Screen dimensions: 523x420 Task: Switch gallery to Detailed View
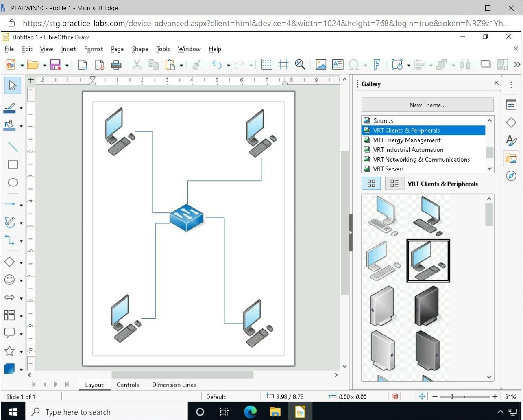point(394,184)
